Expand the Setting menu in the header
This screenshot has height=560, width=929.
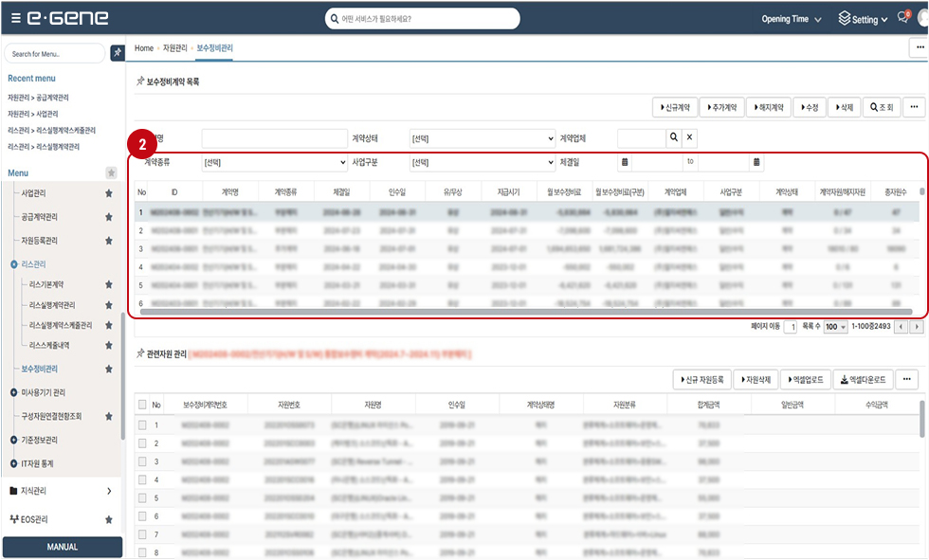[863, 19]
